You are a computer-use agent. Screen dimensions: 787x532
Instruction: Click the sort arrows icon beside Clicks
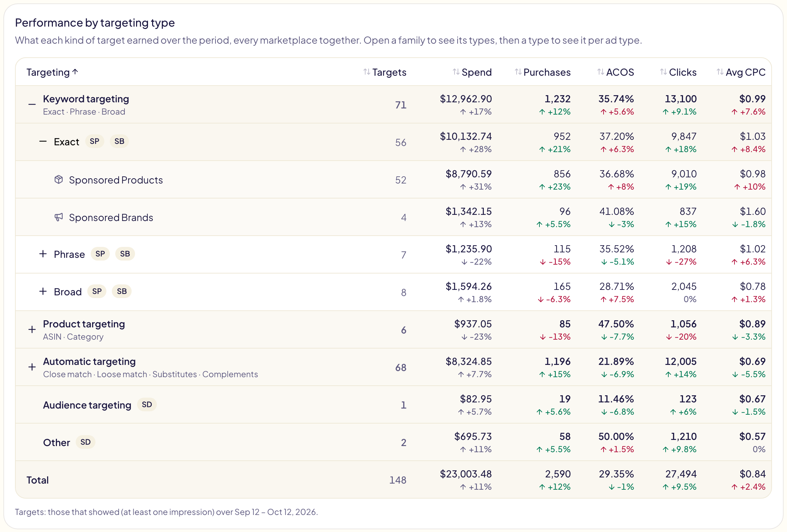point(663,72)
